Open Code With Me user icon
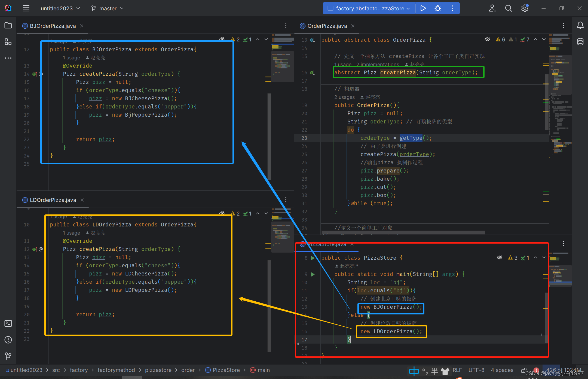 coord(492,8)
